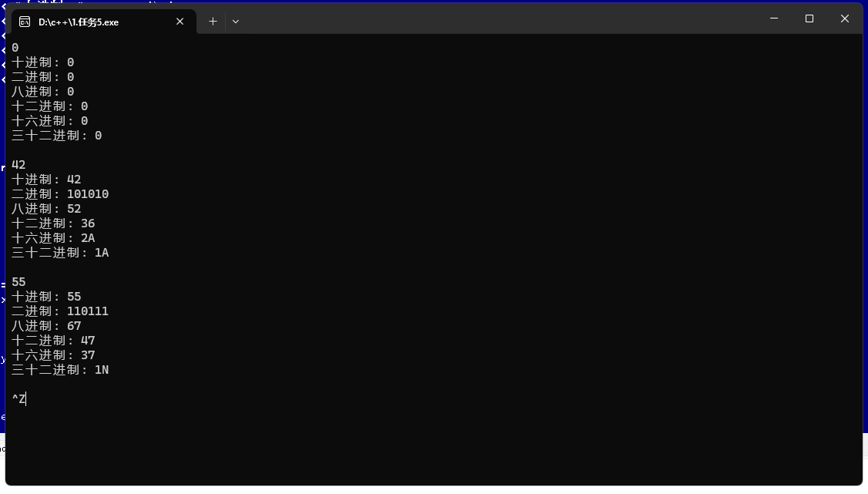Select the D:\c++\1.任务5.exe terminal tab
The width and height of the screenshot is (868, 494).
[103, 22]
